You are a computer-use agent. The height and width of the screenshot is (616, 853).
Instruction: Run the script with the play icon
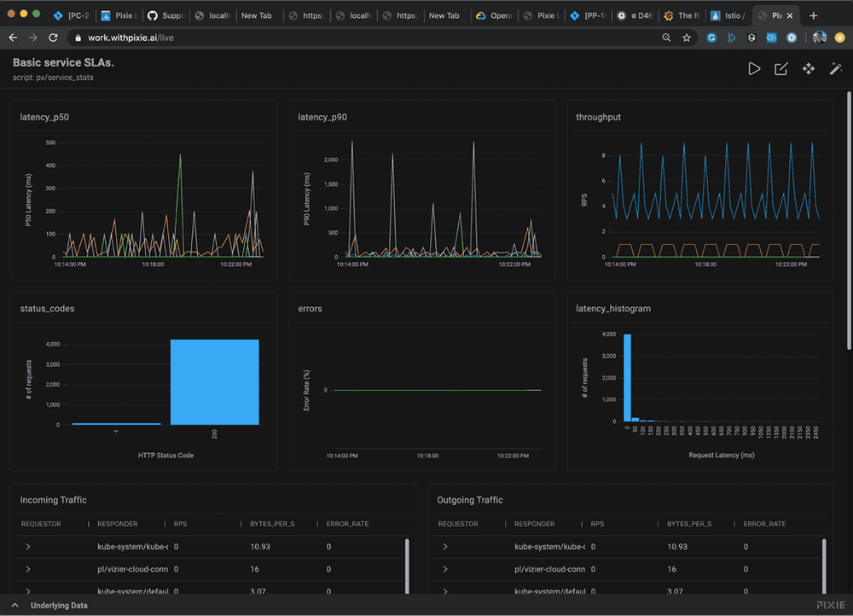point(754,69)
